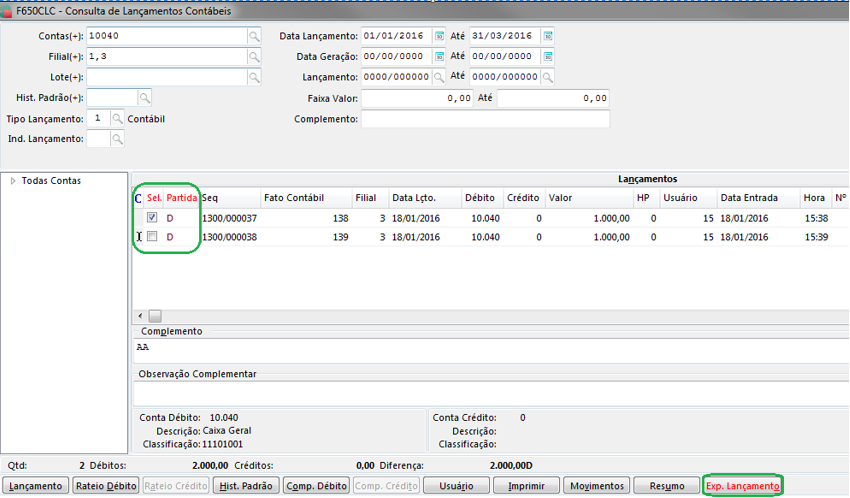Open calendar for Data Lançamento start date
The height and width of the screenshot is (498, 850).
438,35
